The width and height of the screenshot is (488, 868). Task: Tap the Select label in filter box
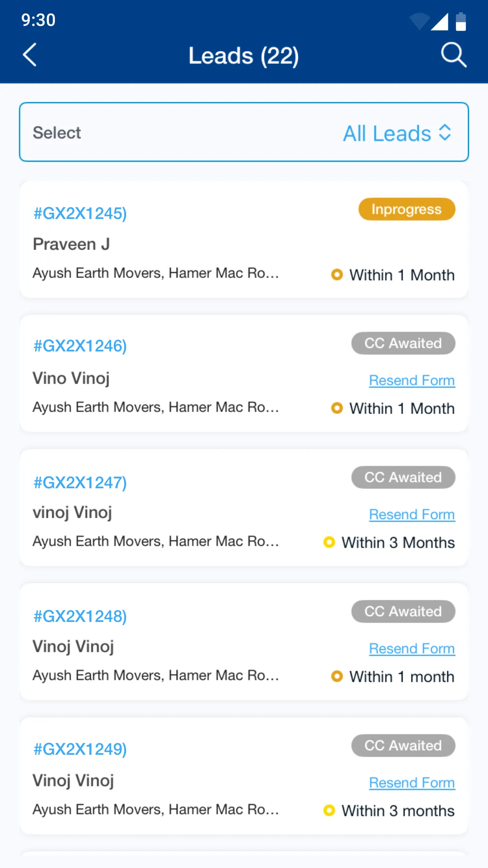[x=57, y=133]
